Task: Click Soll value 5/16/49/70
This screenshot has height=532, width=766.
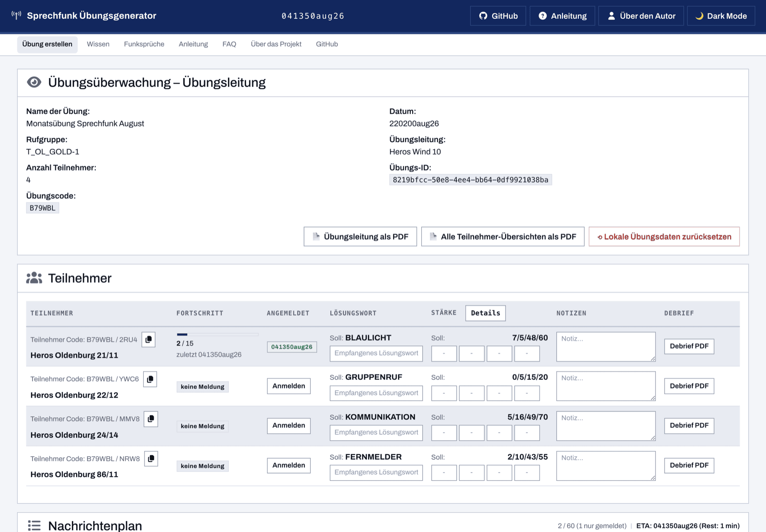Action: (x=528, y=417)
